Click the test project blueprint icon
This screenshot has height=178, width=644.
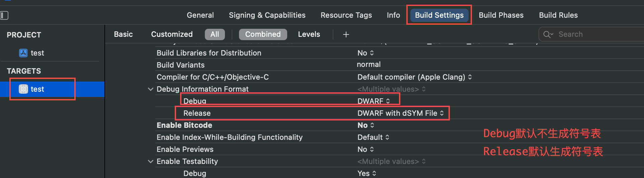pyautogui.click(x=23, y=53)
